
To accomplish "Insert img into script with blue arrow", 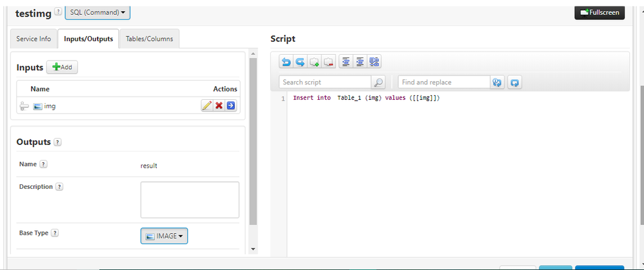I will point(231,106).
